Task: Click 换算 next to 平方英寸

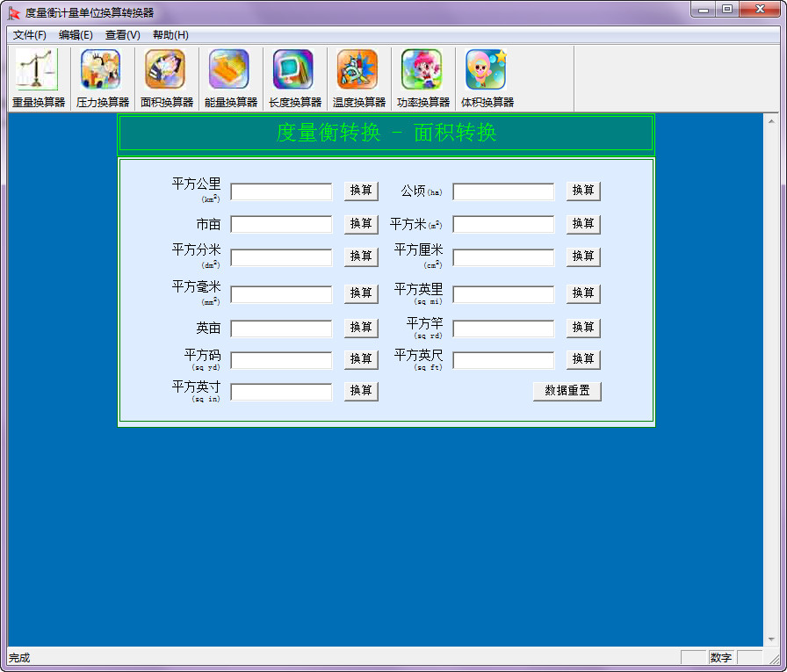Action: click(x=361, y=392)
